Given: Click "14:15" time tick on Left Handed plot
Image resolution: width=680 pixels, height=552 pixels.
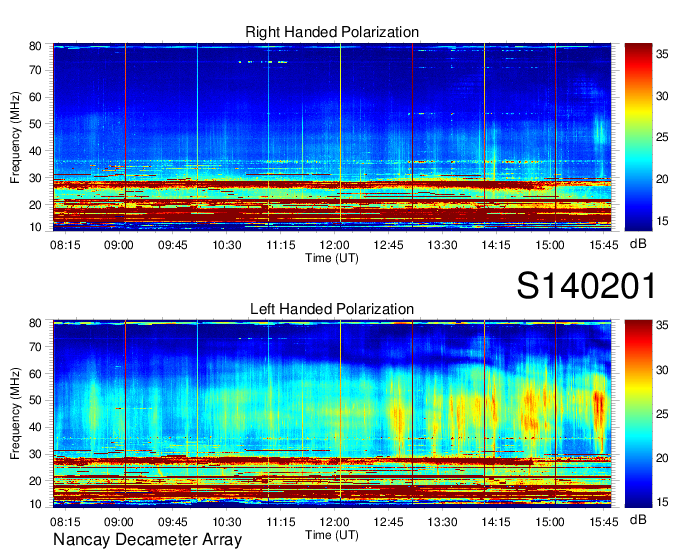Looking at the screenshot, I should click(496, 521).
